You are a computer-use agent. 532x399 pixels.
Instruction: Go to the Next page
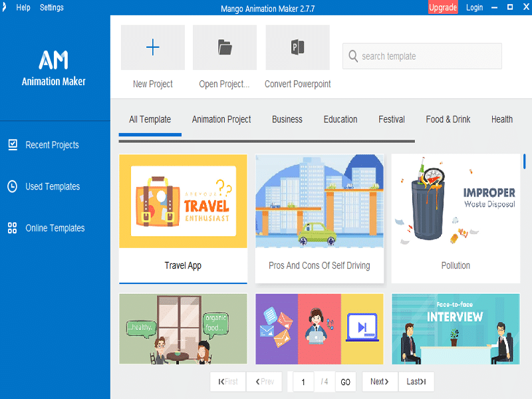pyautogui.click(x=380, y=382)
